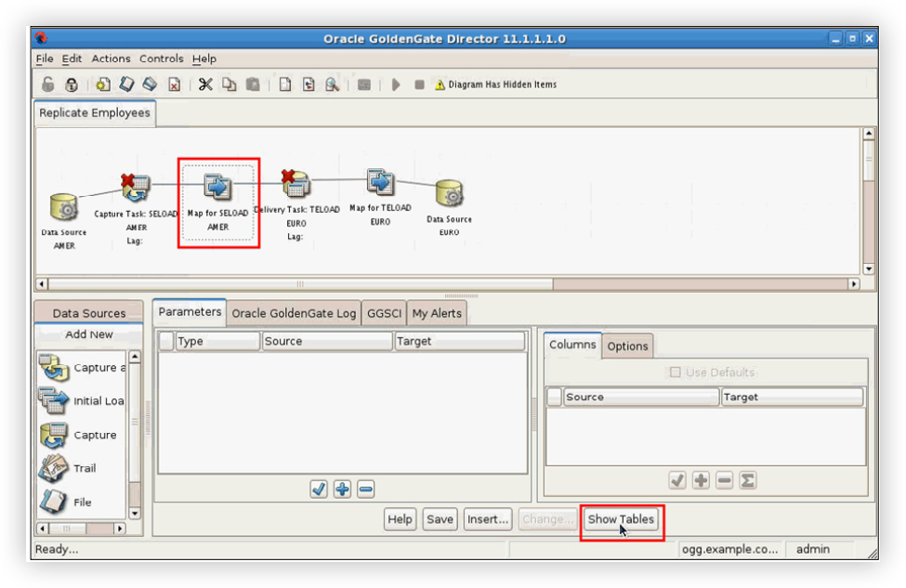Click the new diagram toolbar icon
The image size is (906, 588).
pyautogui.click(x=103, y=85)
